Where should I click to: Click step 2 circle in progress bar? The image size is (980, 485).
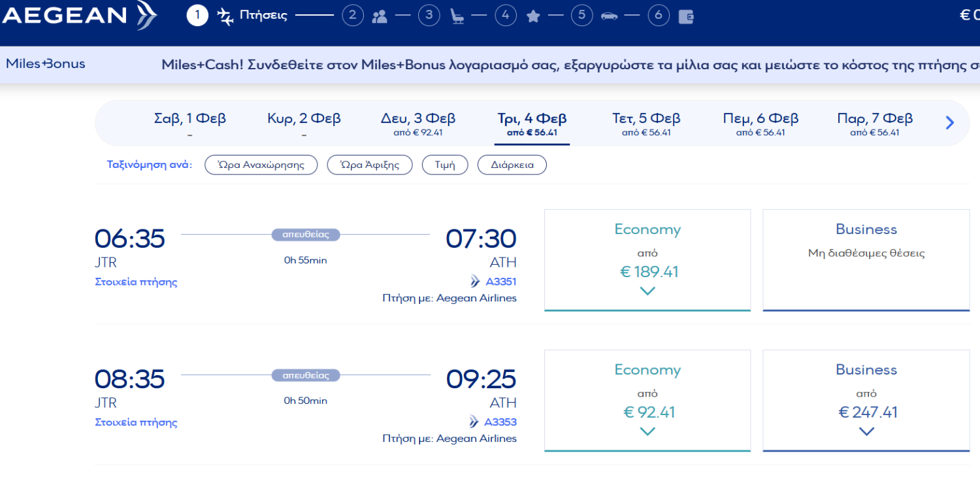[x=353, y=16]
